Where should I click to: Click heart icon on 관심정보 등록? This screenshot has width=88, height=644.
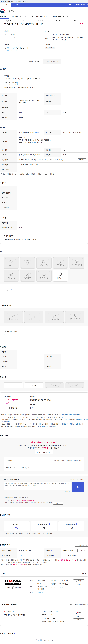(x=30, y=61)
